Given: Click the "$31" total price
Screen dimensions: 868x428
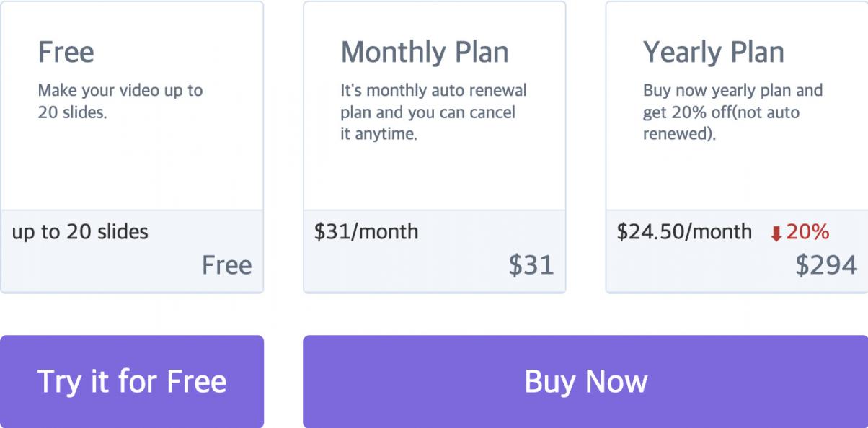Looking at the screenshot, I should click(531, 265).
